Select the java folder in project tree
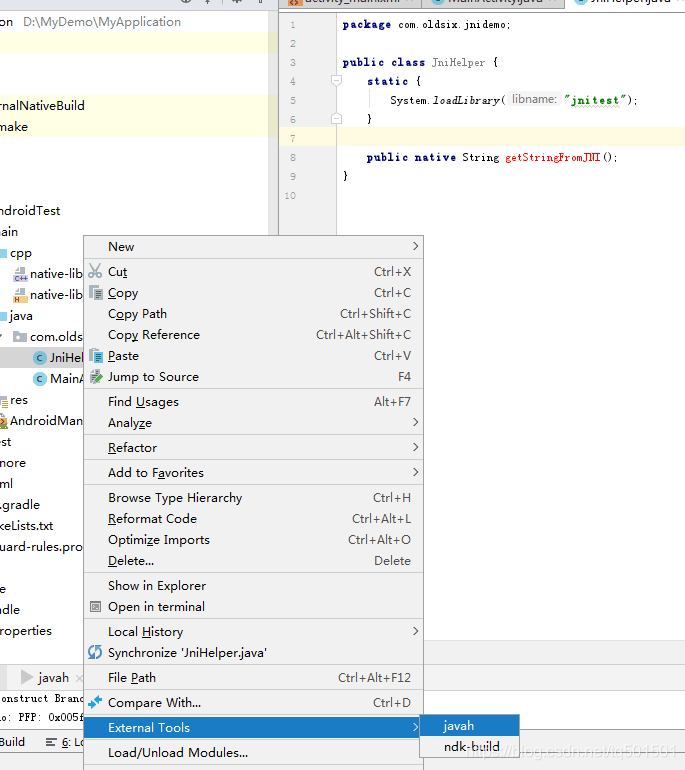685x770 pixels. [x=21, y=316]
